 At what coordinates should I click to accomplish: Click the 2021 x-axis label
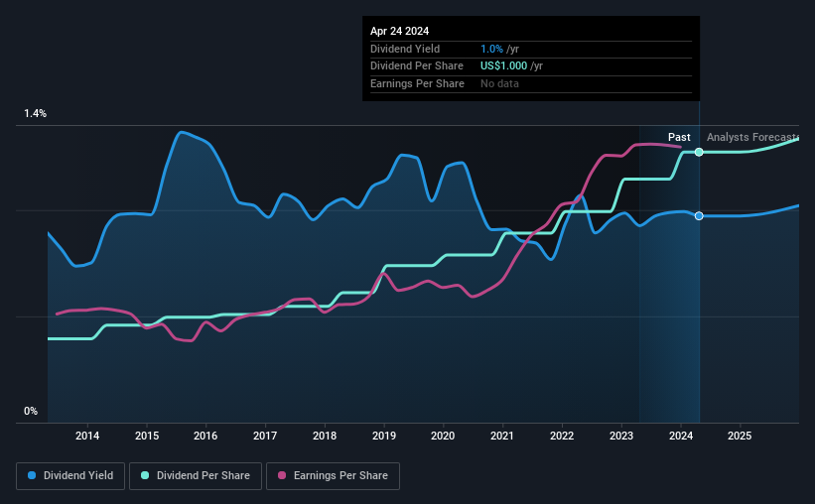pos(502,436)
